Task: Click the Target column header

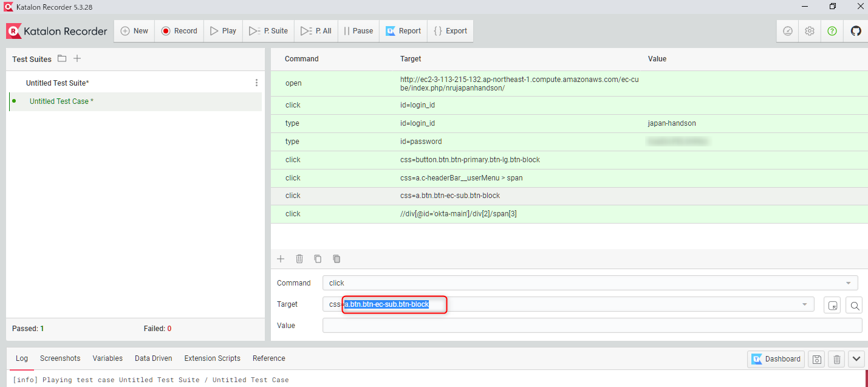Action: point(411,59)
